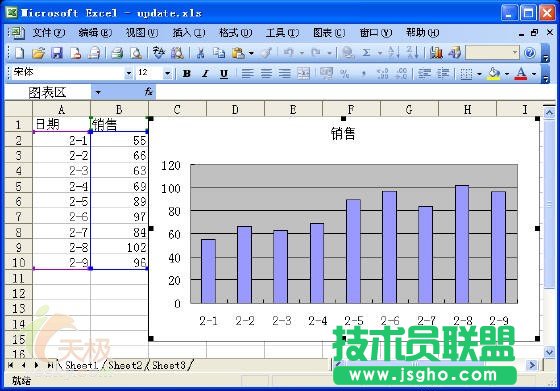The image size is (560, 391).
Task: Open the 插入 (Insert) menu
Action: click(x=189, y=33)
